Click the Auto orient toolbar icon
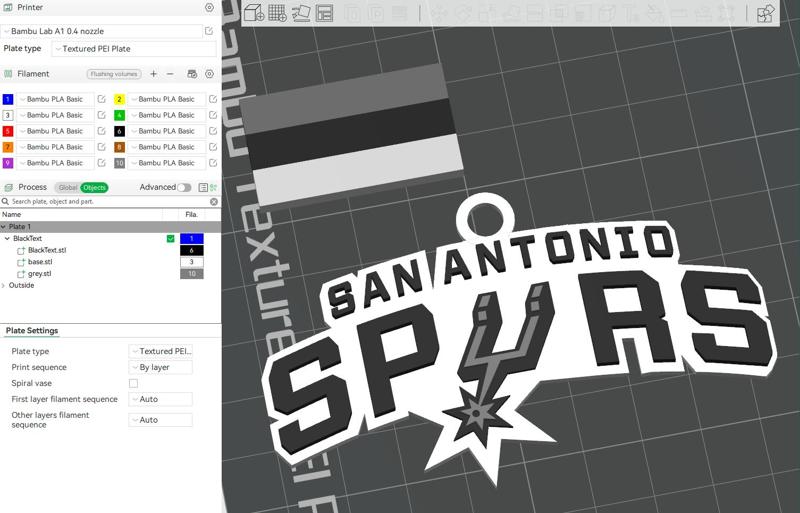This screenshot has height=513, width=800. pos(301,13)
